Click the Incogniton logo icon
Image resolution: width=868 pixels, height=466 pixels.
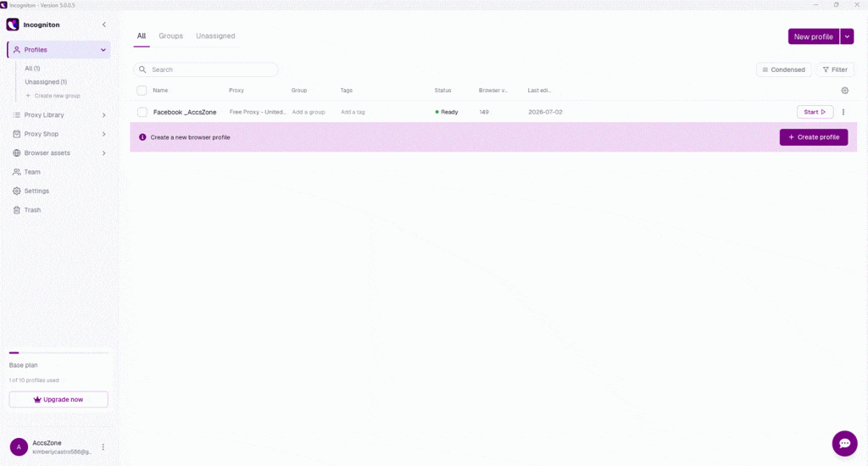[x=13, y=25]
